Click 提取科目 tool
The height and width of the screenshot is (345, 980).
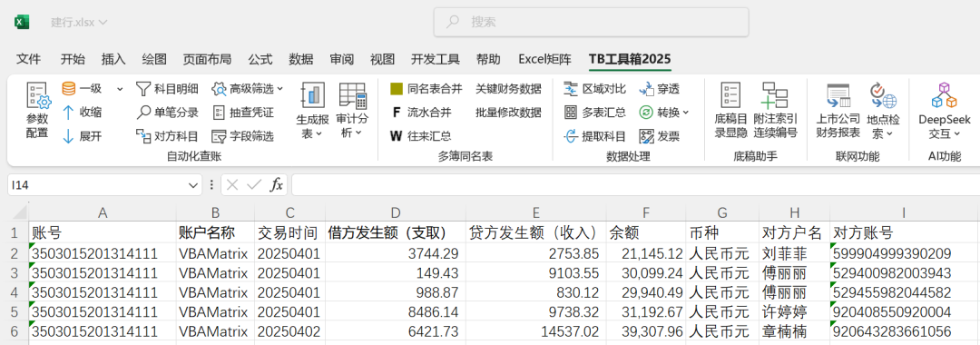(595, 136)
